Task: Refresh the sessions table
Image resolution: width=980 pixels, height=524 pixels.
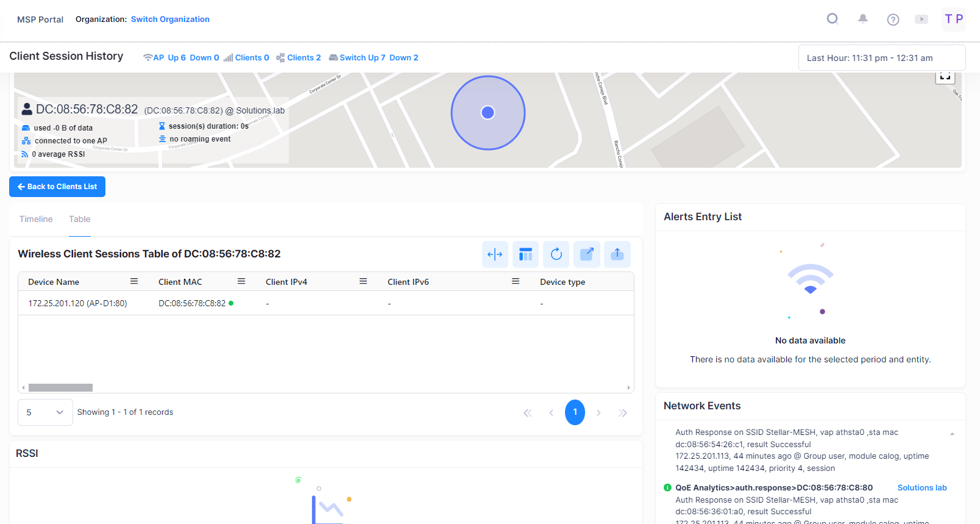Action: (x=556, y=254)
